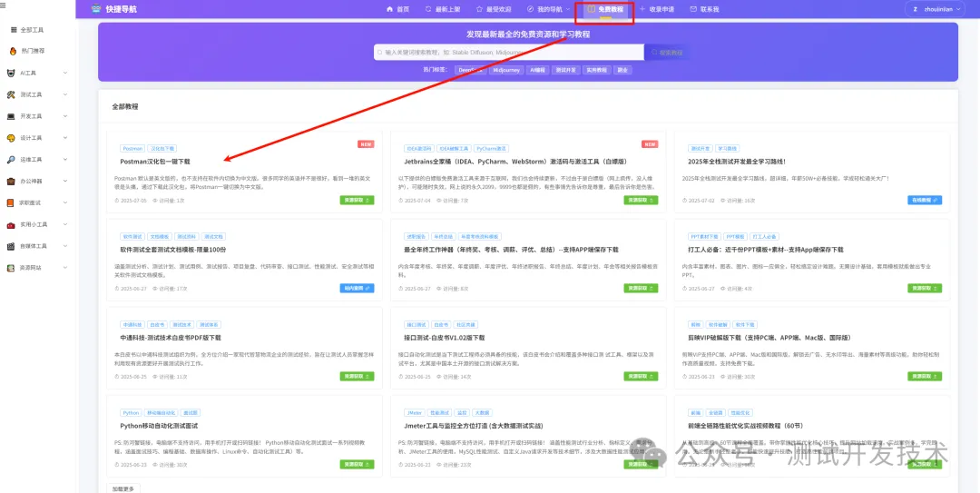Focus the tutorial keyword search input
Image resolution: width=980 pixels, height=493 pixels.
pos(509,53)
